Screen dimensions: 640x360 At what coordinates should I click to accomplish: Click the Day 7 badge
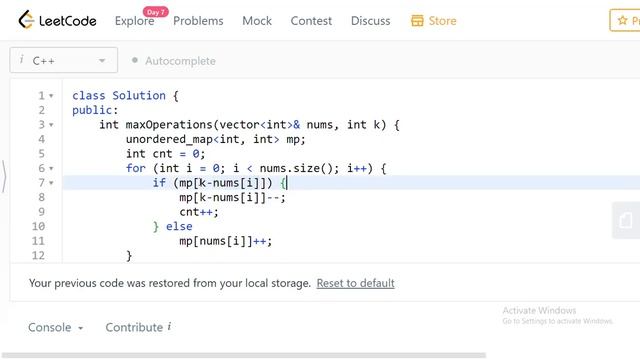pos(156,12)
